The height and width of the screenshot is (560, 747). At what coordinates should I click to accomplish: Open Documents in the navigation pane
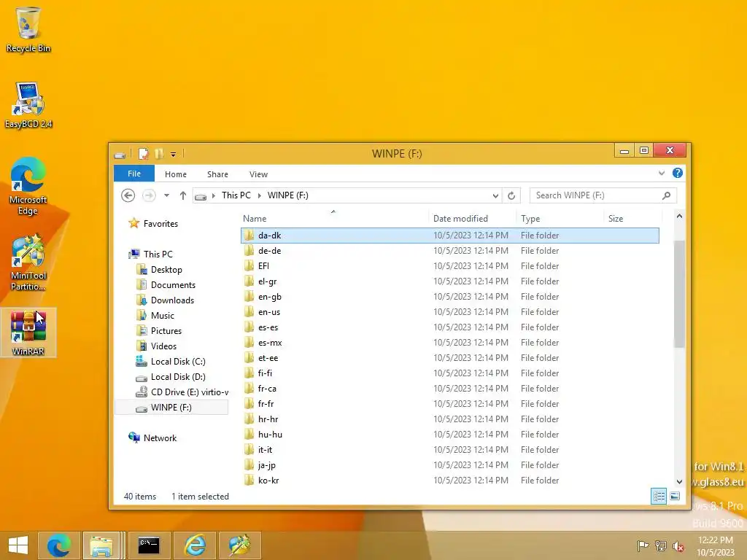click(x=173, y=285)
